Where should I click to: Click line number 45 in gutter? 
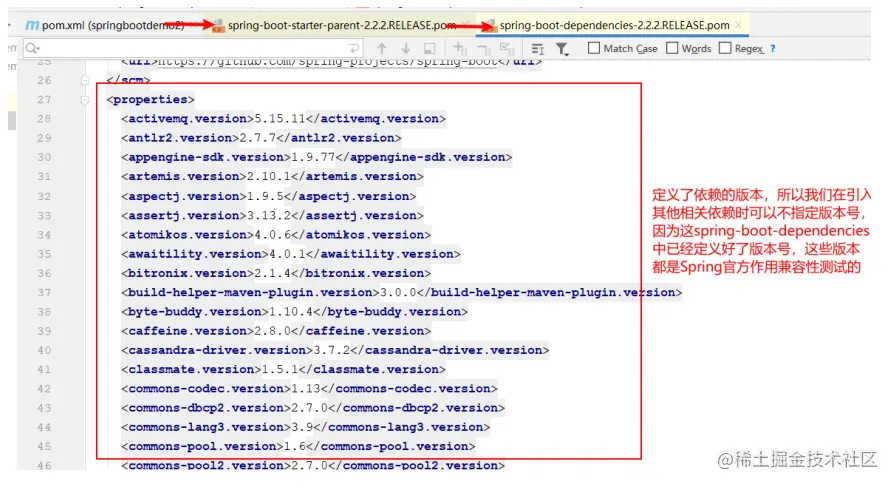coord(44,447)
